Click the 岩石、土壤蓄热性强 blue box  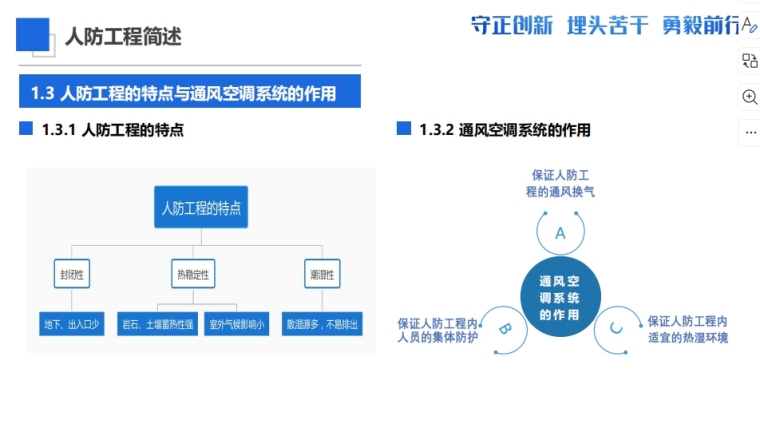click(x=157, y=324)
